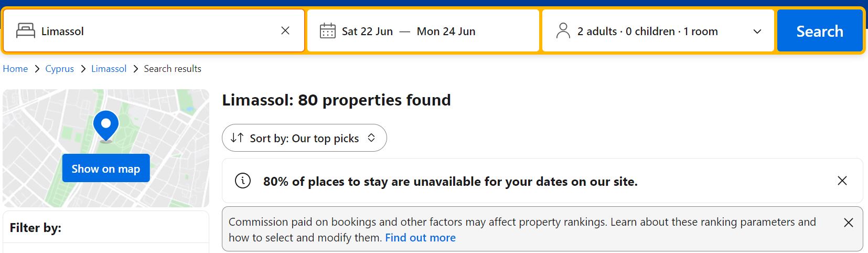Open the Cyprus breadcrumb link
Image resolution: width=868 pixels, height=253 pixels.
pos(59,69)
